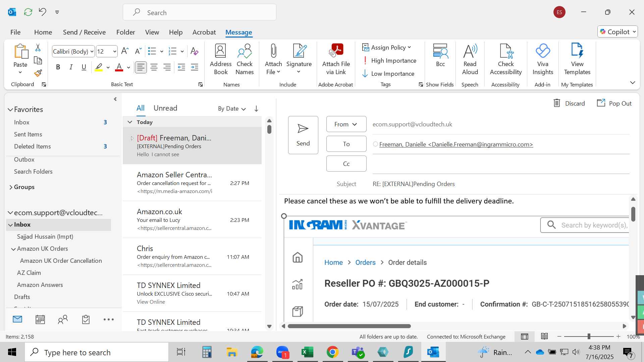Image resolution: width=644 pixels, height=362 pixels.
Task: Collapse Amazon UK Orders folder
Action: click(13, 249)
